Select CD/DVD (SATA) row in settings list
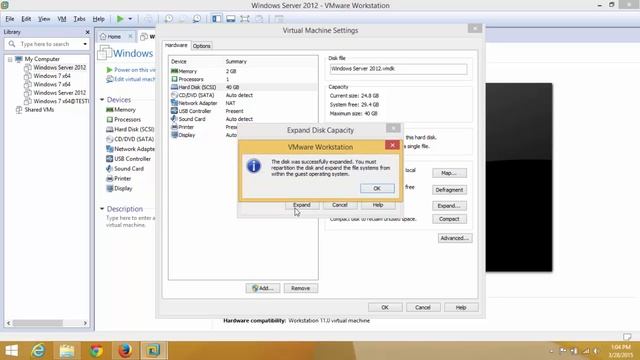 [243, 95]
